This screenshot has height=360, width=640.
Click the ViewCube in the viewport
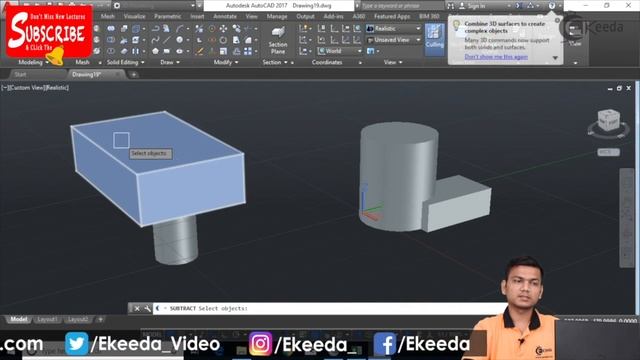609,121
